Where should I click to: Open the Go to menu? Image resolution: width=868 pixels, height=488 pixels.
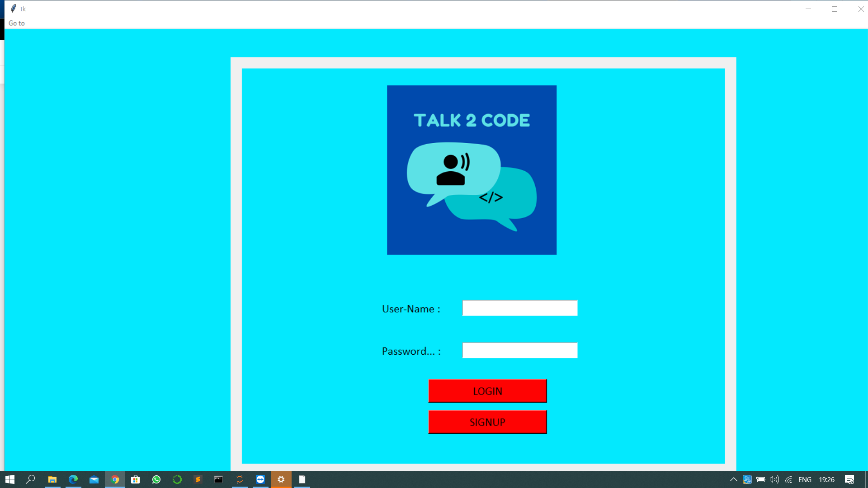coord(17,23)
